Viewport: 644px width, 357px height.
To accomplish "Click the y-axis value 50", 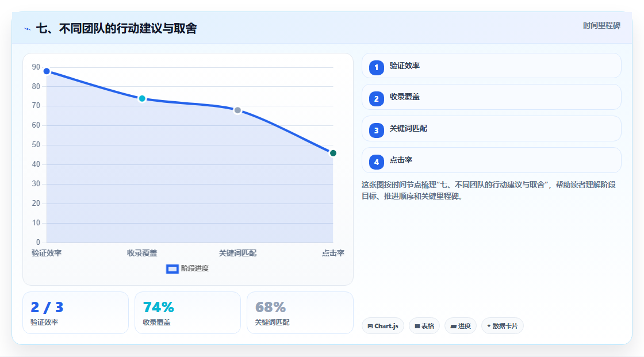I will pyautogui.click(x=36, y=145).
